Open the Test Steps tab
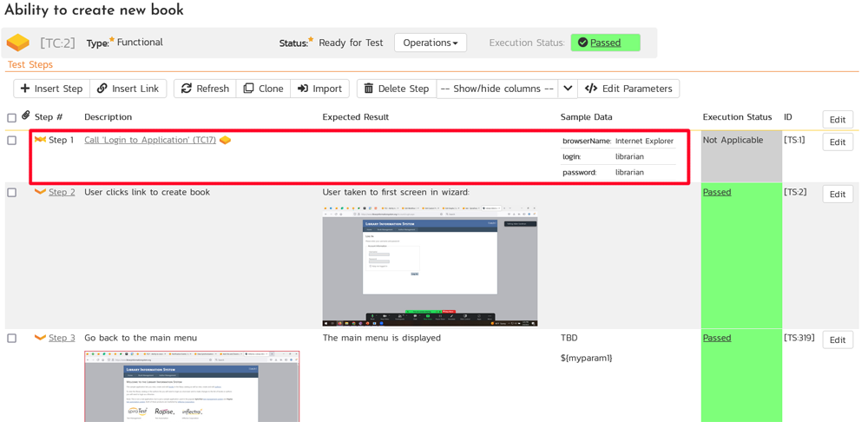The image size is (868, 422). point(30,64)
